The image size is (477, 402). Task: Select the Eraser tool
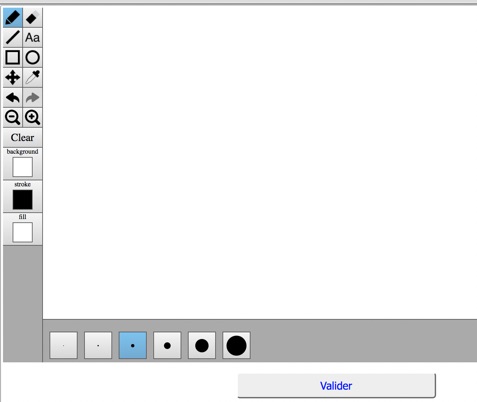(x=32, y=18)
